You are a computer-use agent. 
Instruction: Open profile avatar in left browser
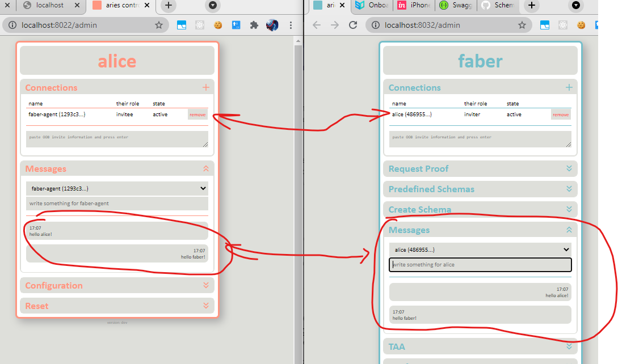272,25
